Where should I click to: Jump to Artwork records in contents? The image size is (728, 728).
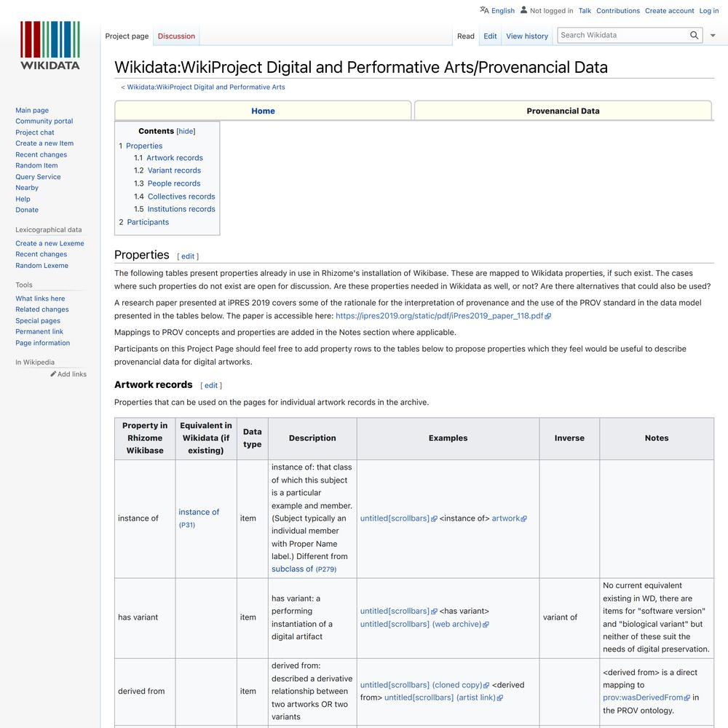[x=175, y=158]
